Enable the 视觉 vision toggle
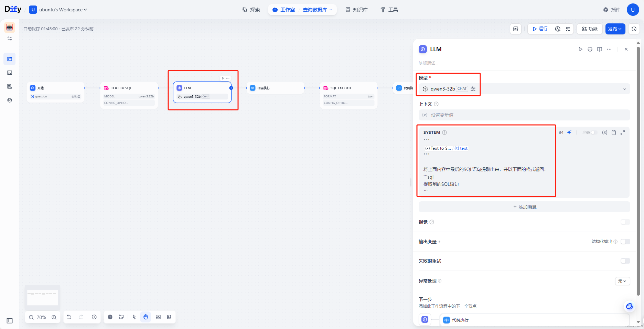The image size is (644, 329). (x=625, y=222)
